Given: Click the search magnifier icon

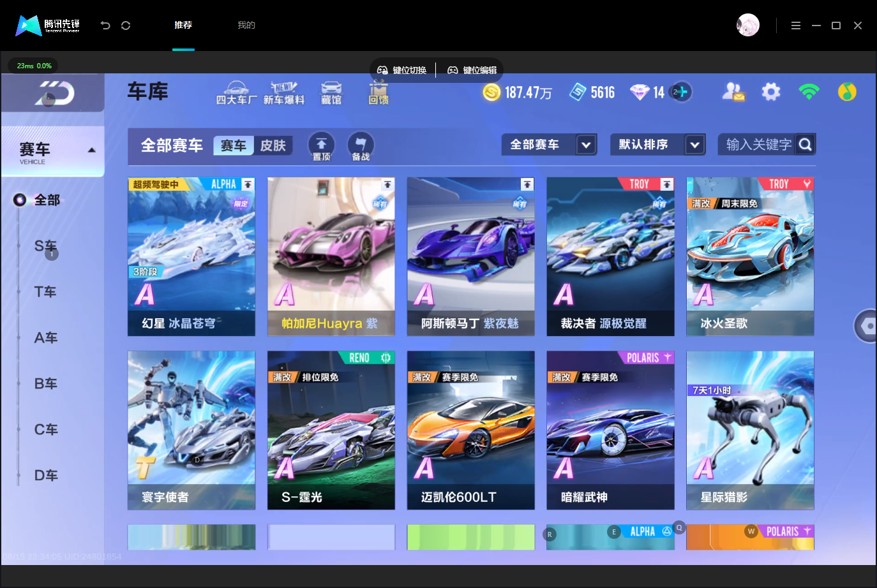Looking at the screenshot, I should click(x=806, y=145).
